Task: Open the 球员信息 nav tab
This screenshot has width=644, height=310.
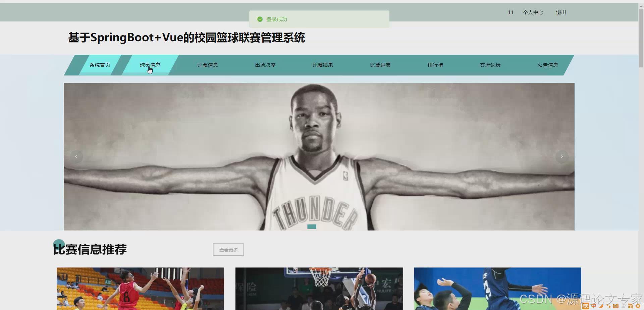Action: coord(150,65)
